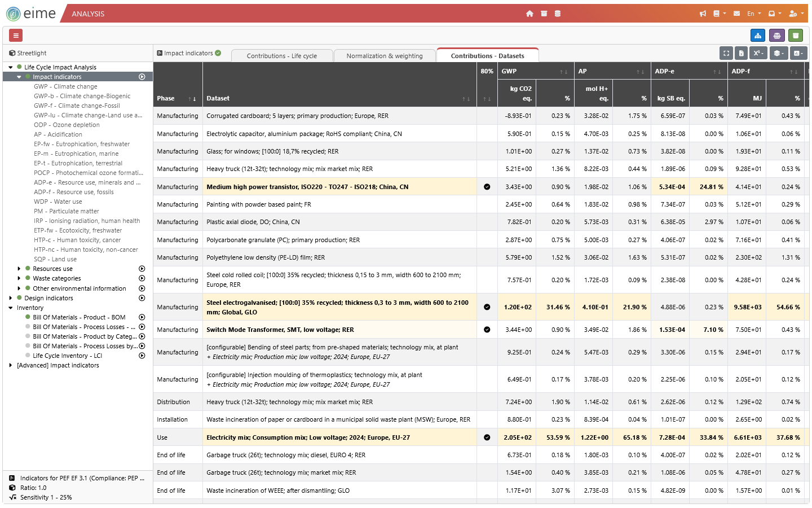Sort by GWP indicator arrows

563,72
